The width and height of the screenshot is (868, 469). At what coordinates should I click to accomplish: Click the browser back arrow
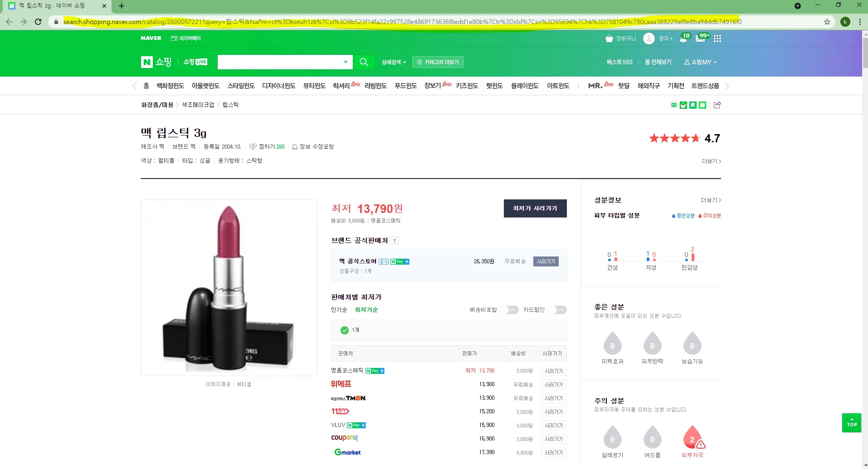(x=9, y=22)
